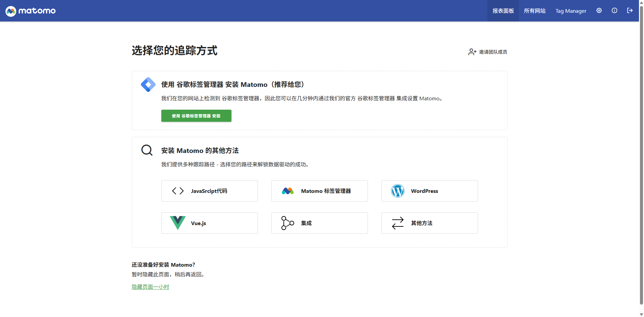Image resolution: width=644 pixels, height=317 pixels.
Task: Click the help info circle icon
Action: tap(614, 11)
